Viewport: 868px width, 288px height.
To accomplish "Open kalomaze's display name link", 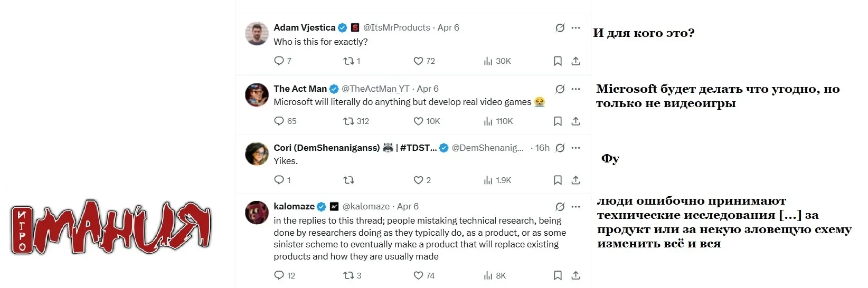I will pyautogui.click(x=294, y=207).
